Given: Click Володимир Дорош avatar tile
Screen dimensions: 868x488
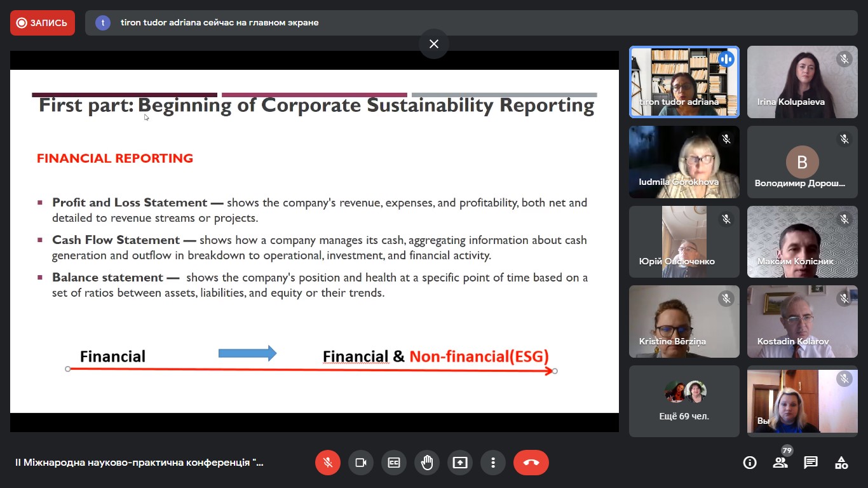Looking at the screenshot, I should click(802, 162).
